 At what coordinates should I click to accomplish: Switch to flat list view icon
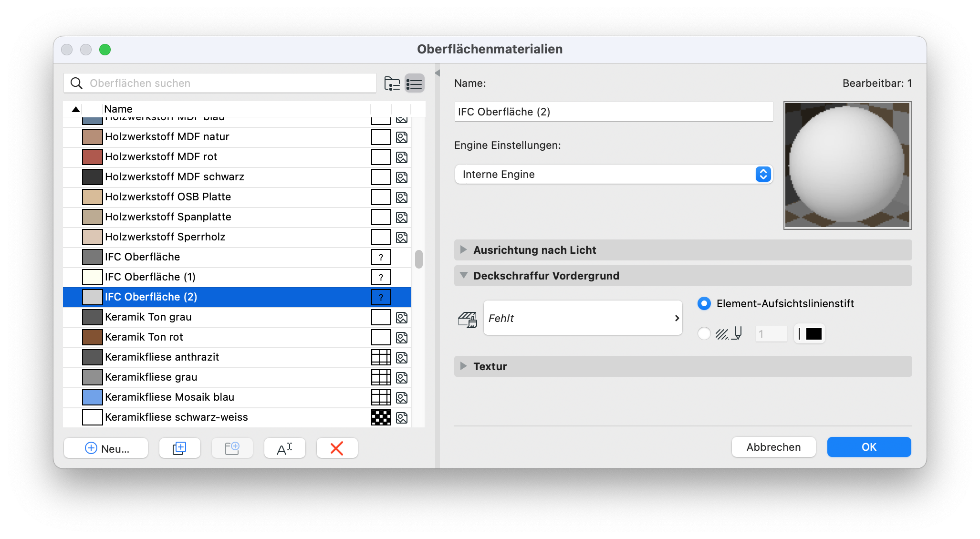pos(415,83)
